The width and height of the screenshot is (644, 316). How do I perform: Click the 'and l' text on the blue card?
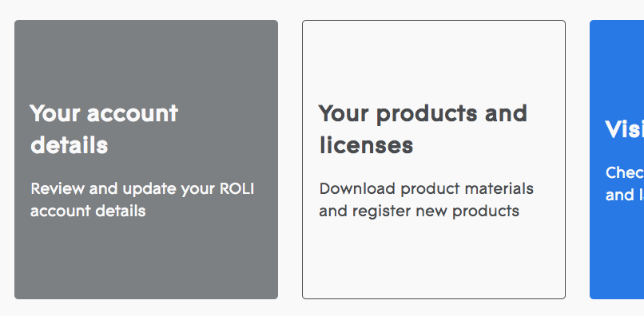625,195
